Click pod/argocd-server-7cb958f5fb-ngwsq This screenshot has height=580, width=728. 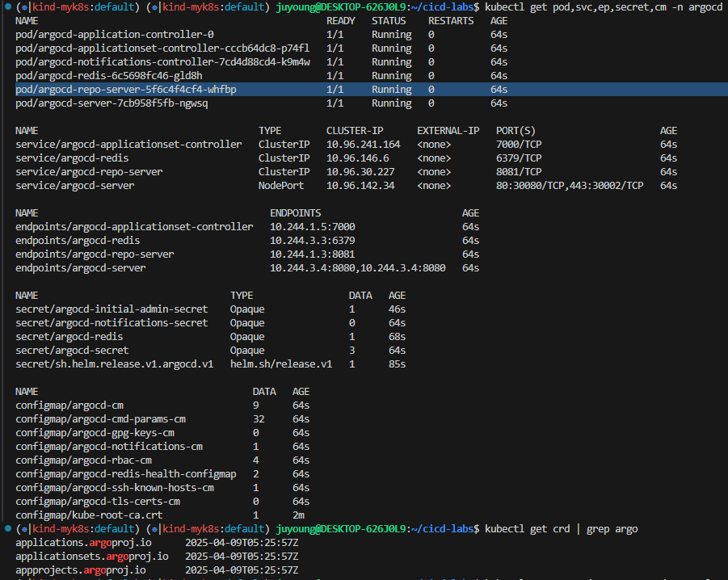pyautogui.click(x=112, y=103)
